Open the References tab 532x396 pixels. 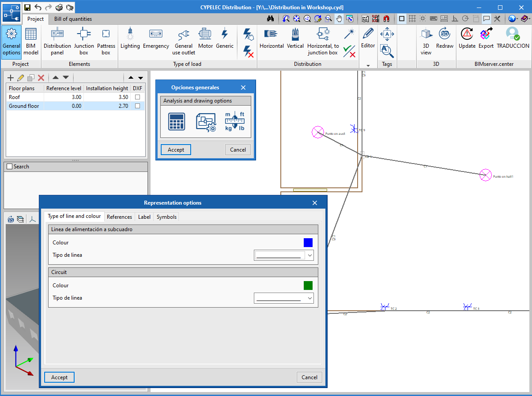[119, 217]
